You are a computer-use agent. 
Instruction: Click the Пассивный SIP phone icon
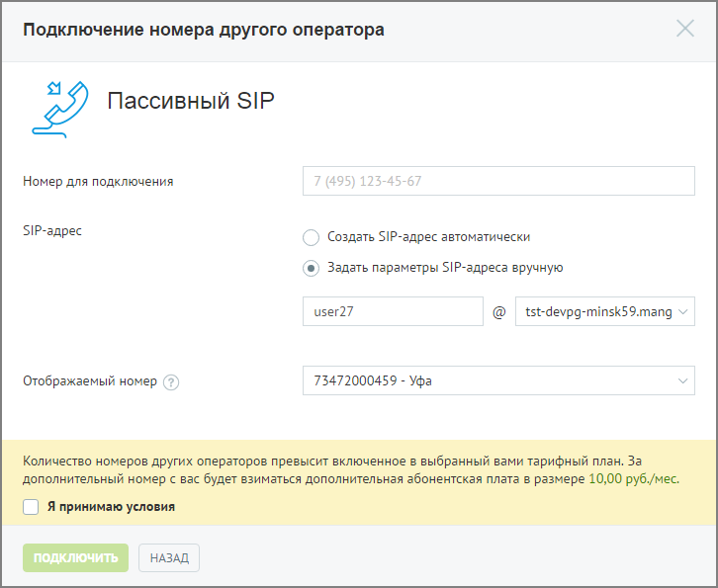click(x=60, y=110)
